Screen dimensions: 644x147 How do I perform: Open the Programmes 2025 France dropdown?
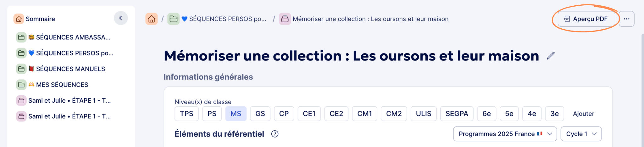click(x=505, y=134)
